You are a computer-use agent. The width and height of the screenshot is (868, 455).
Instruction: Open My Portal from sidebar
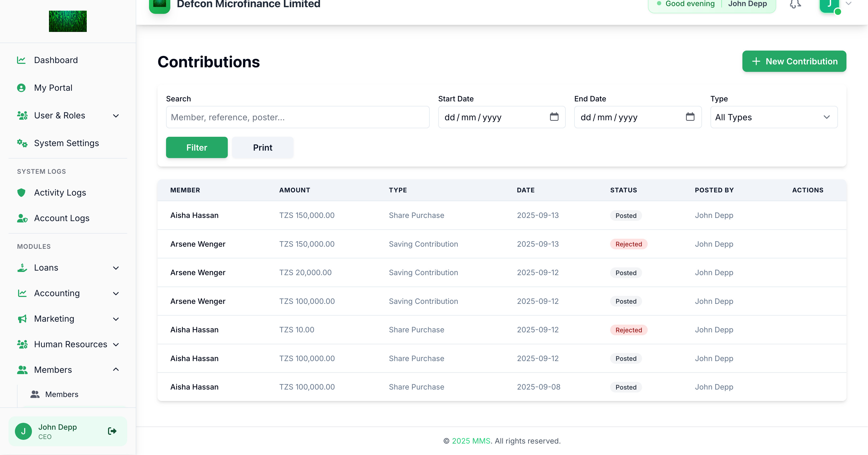(53, 88)
